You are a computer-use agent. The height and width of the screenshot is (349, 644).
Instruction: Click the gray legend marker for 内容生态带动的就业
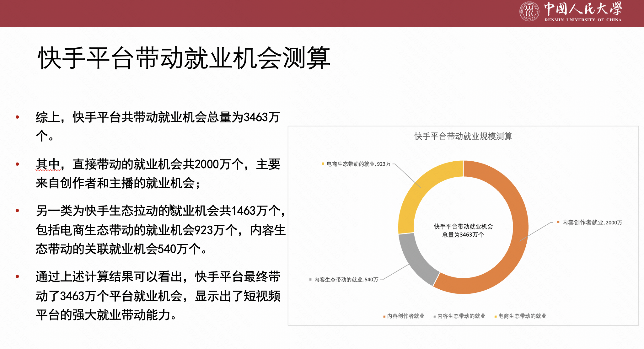[x=434, y=316]
